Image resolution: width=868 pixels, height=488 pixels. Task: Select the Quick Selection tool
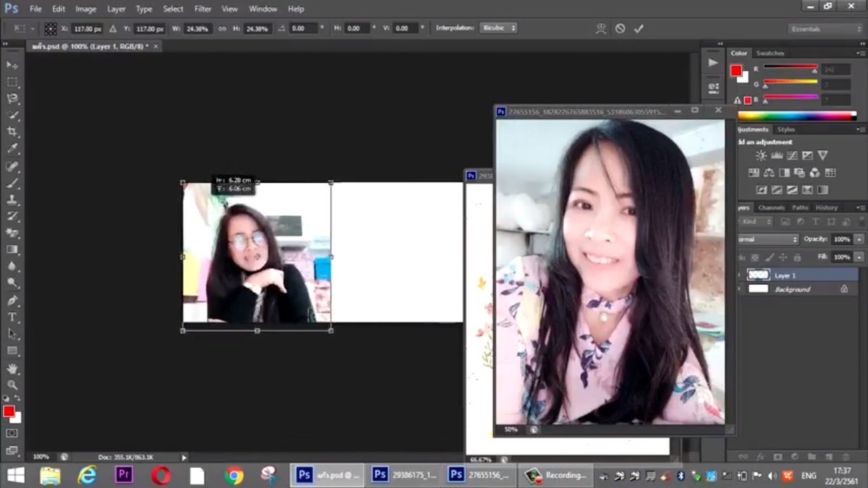[x=12, y=115]
